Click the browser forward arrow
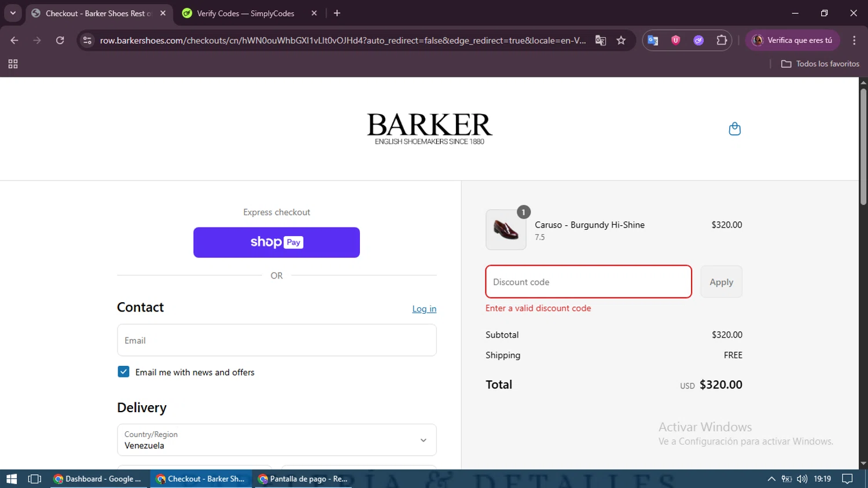The height and width of the screenshot is (488, 868). tap(37, 41)
